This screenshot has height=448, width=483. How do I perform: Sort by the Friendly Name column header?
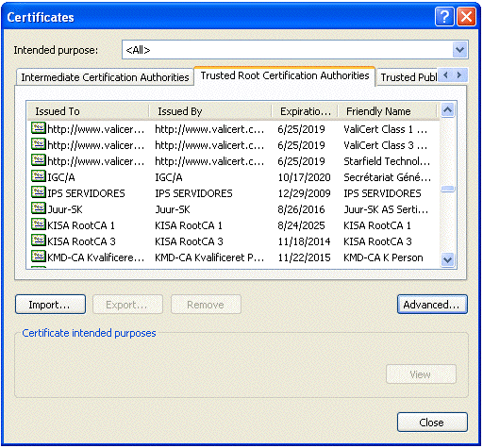387,111
